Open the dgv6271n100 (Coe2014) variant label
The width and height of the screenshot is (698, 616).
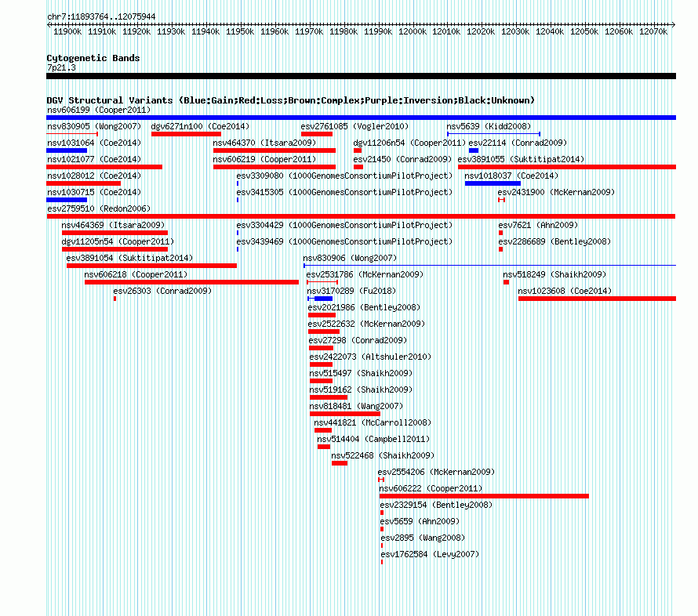[200, 126]
